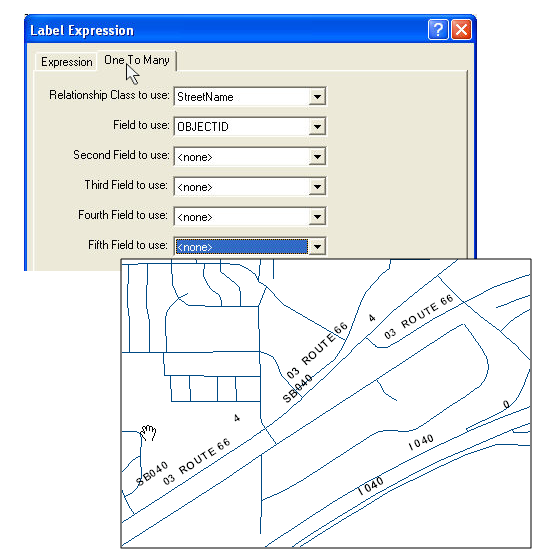Select the One To Many tab
541x558 pixels.
click(137, 60)
